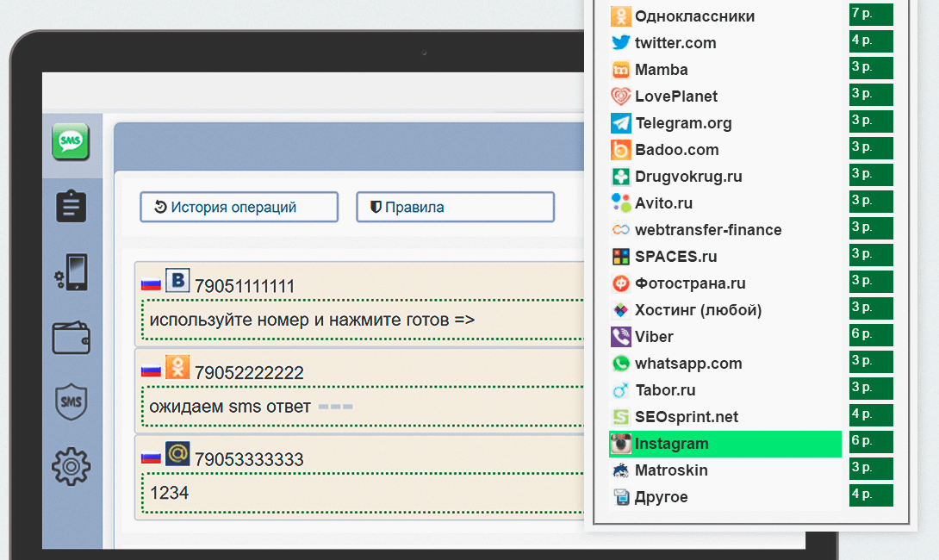Select Viber price button 6 р.
939x560 pixels.
click(x=871, y=335)
